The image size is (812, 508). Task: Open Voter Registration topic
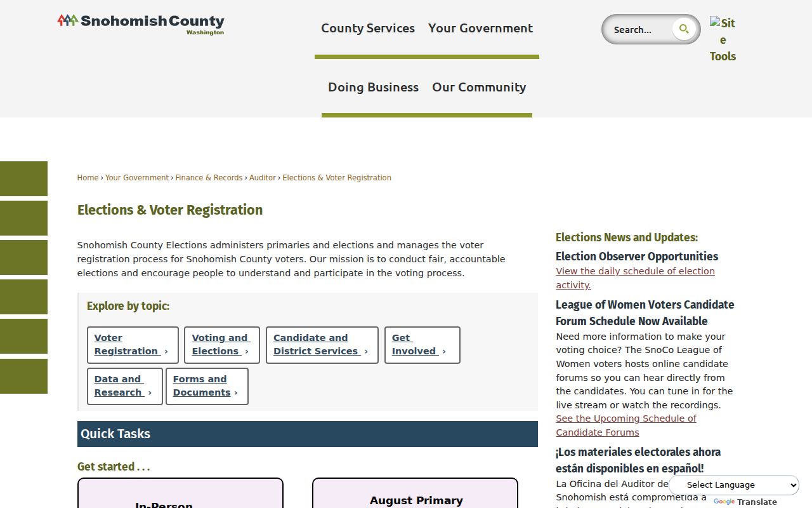(133, 345)
